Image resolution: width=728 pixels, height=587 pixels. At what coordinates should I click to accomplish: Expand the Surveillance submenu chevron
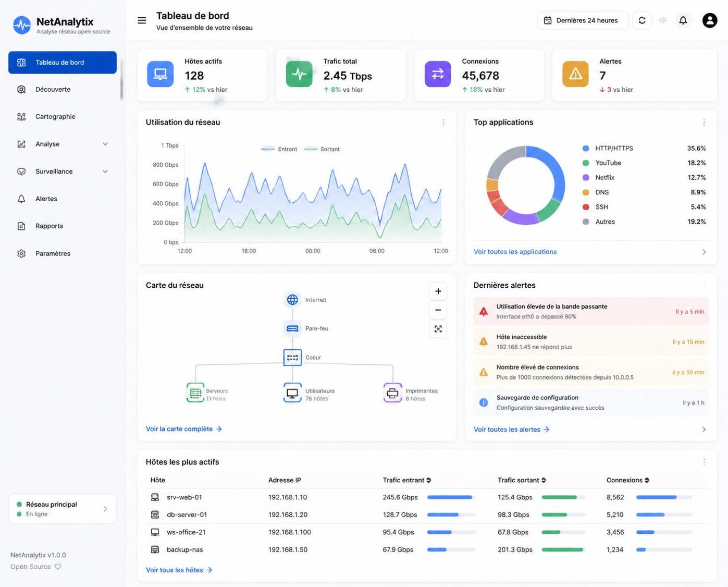coord(105,172)
